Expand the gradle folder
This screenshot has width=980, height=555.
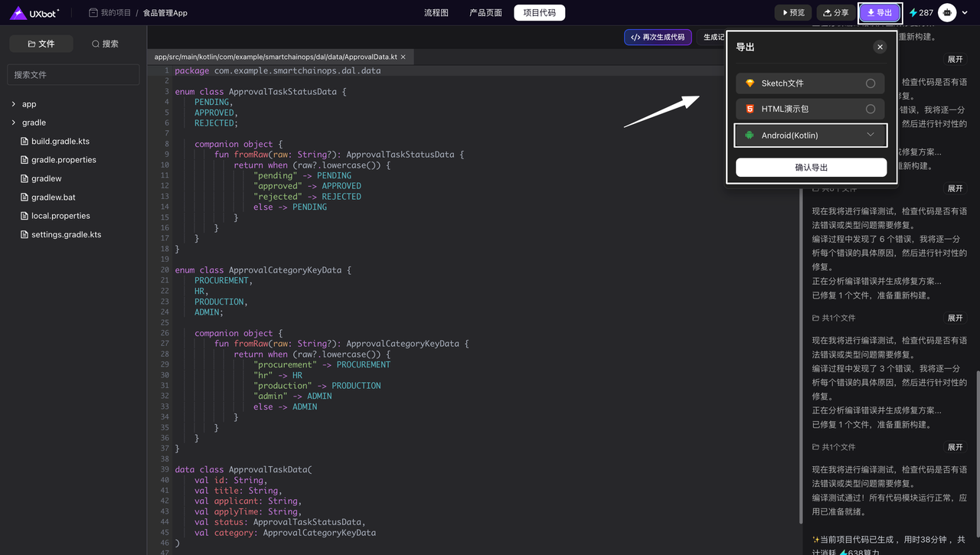pyautogui.click(x=14, y=122)
